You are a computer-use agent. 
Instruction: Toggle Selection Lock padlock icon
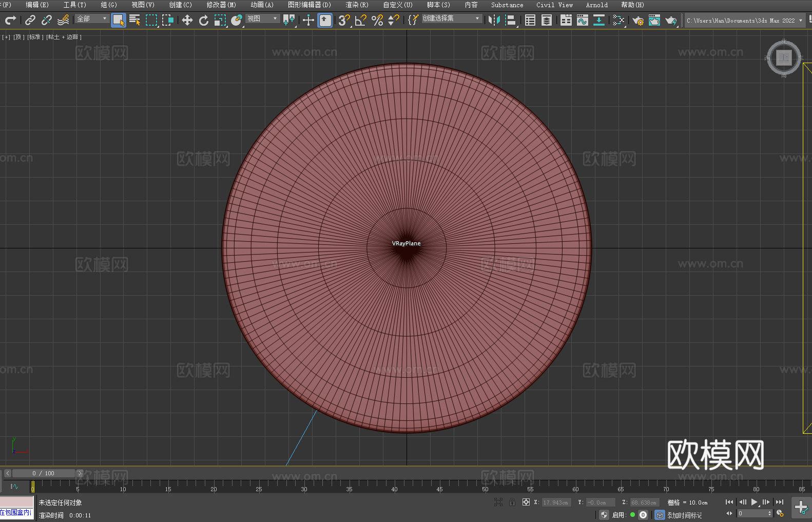pyautogui.click(x=512, y=502)
